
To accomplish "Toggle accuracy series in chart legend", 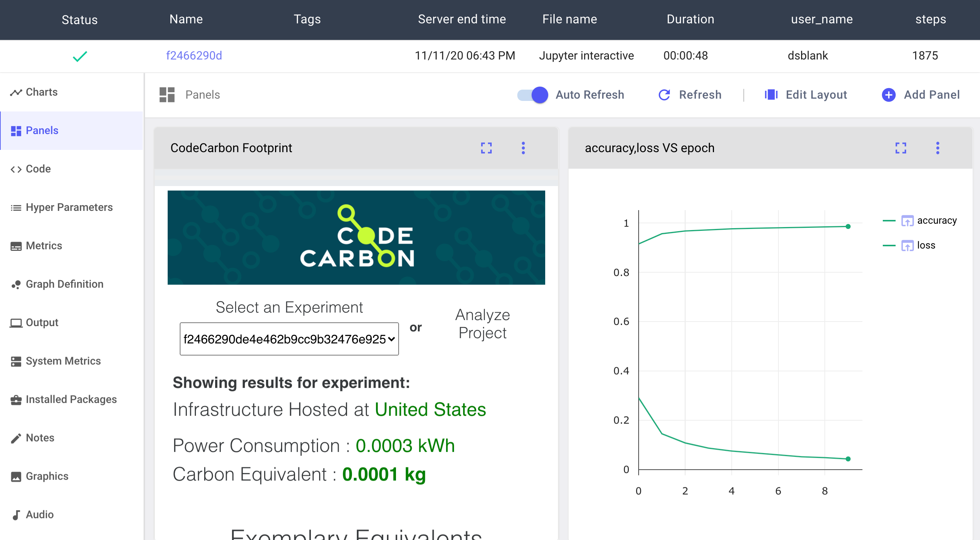I will tap(936, 221).
